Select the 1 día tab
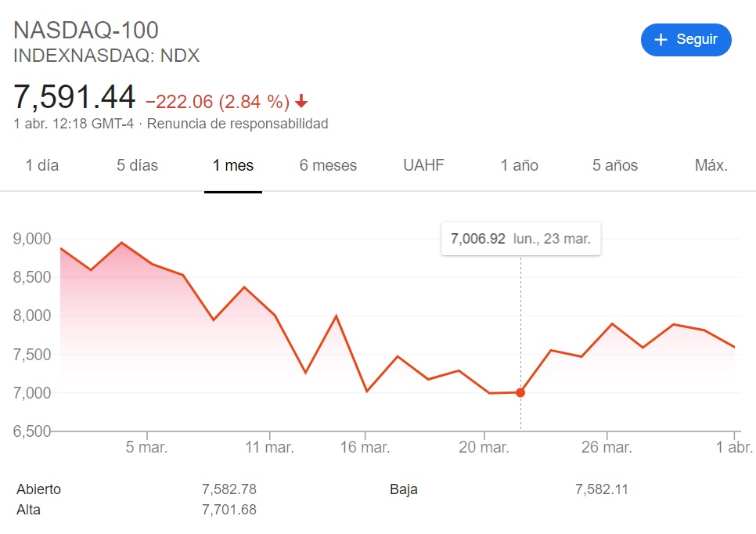 (42, 165)
